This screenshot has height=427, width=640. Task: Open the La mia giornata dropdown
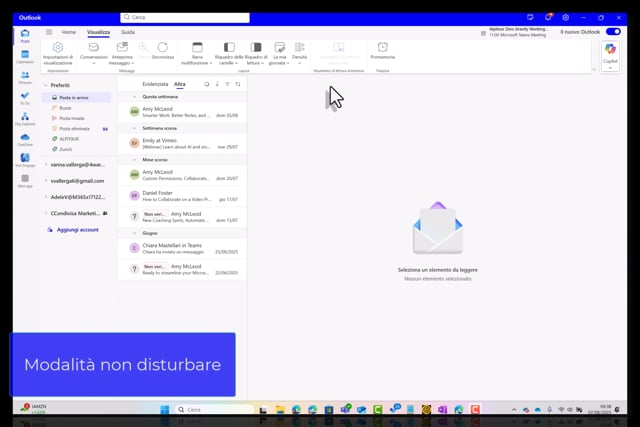(x=280, y=53)
